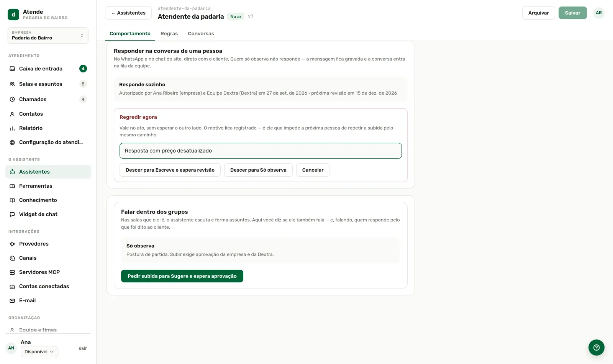Open the Provedores icon
613x364 pixels.
pyautogui.click(x=12, y=244)
